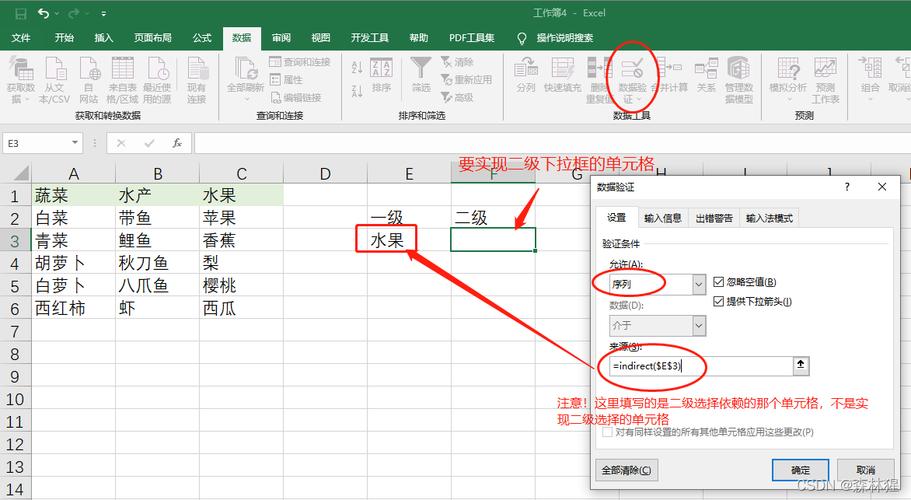Click 快速填充 (Flash Fill) icon
Screen dimensions: 911x500
tap(562, 75)
